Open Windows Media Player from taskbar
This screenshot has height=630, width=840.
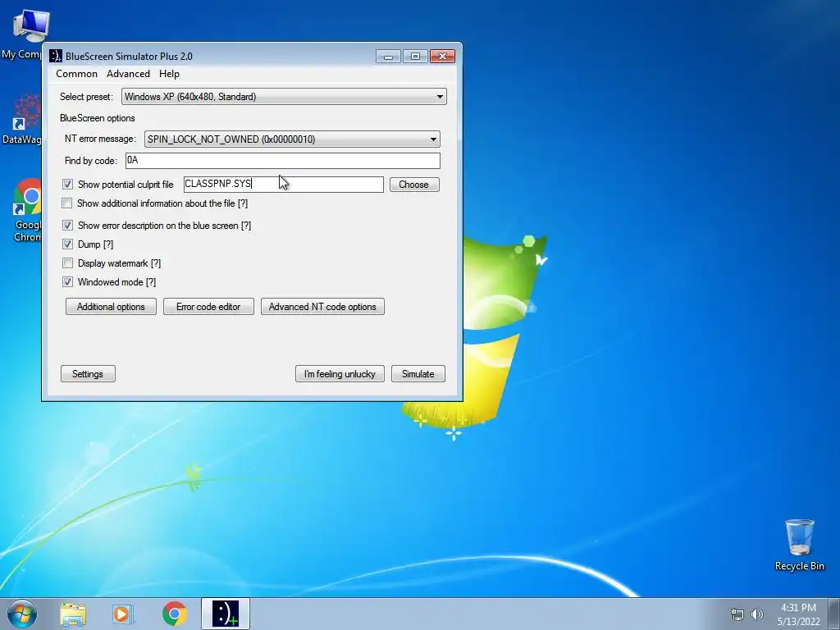pos(123,614)
